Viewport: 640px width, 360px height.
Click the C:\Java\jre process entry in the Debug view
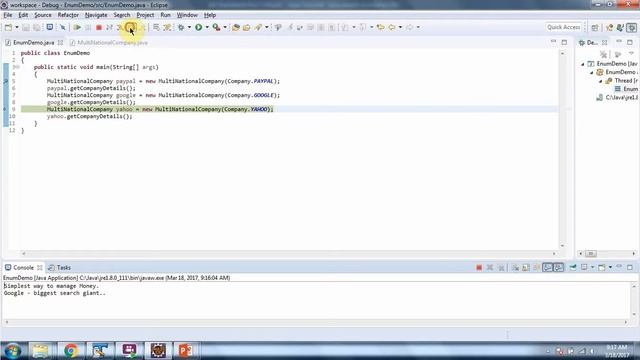[617, 98]
